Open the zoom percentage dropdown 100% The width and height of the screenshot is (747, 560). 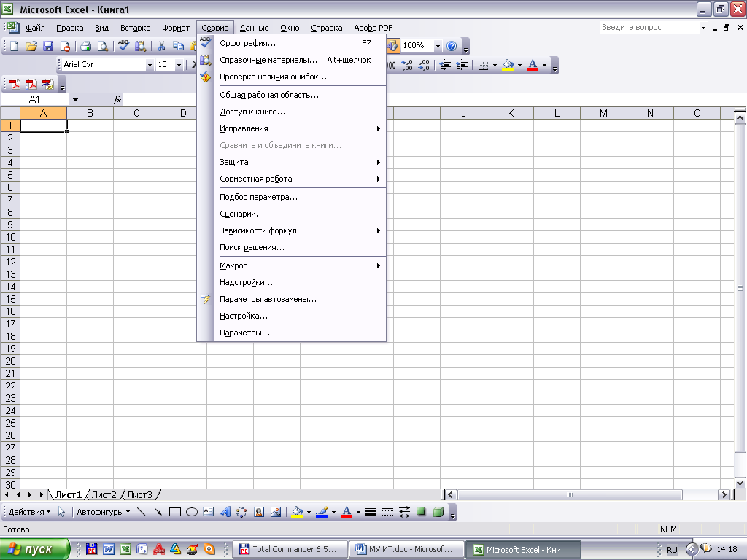pyautogui.click(x=438, y=46)
